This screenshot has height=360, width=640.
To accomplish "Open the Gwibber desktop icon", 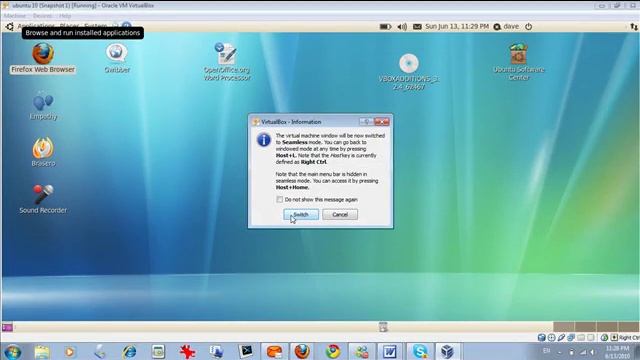I will coord(117,53).
